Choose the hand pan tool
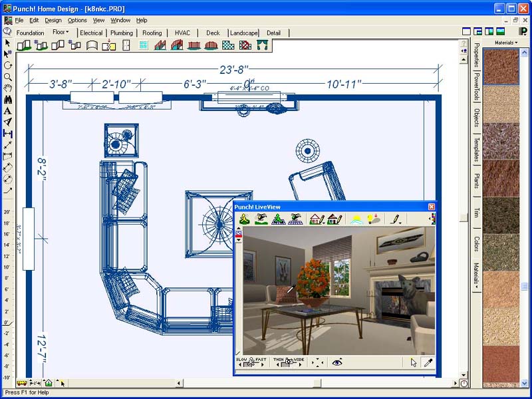The image size is (532, 399). 7,88
